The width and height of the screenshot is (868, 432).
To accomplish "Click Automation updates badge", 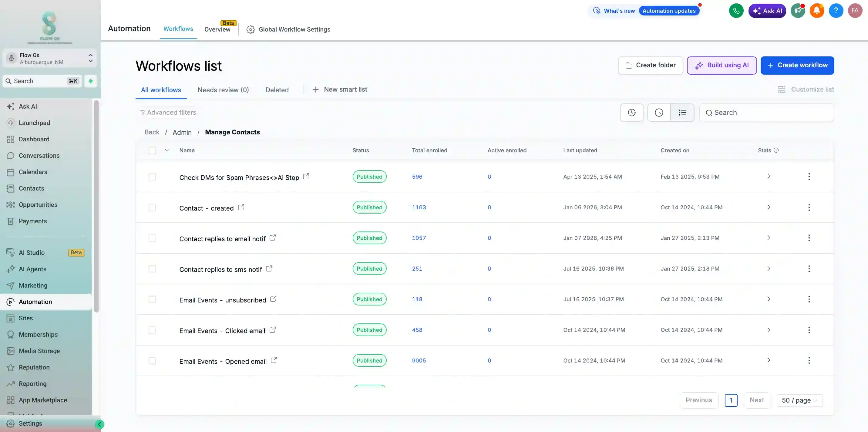I will (669, 11).
